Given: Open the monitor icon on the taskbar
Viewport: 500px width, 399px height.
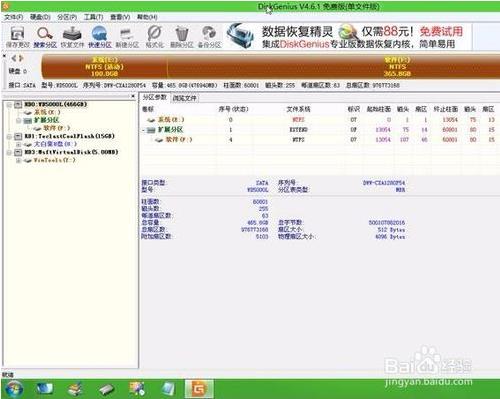Looking at the screenshot, I should [45, 389].
